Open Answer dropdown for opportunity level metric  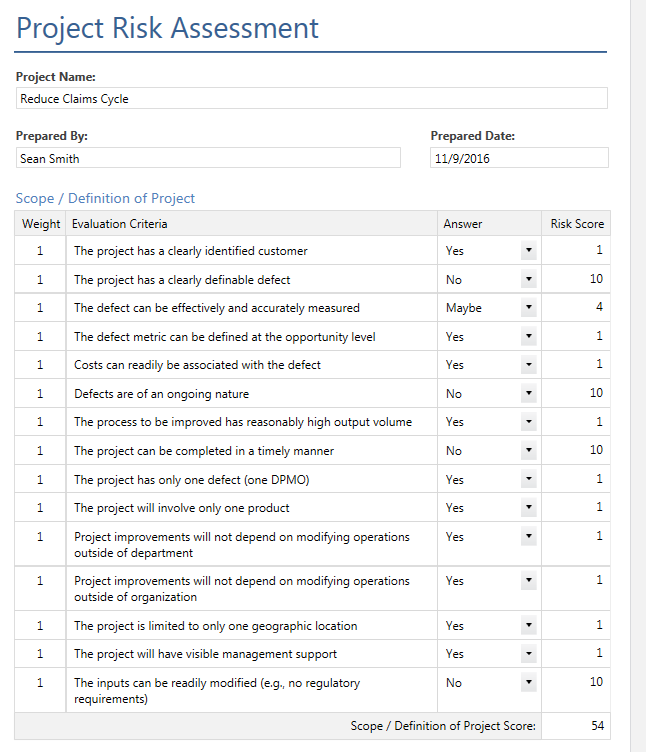528,337
